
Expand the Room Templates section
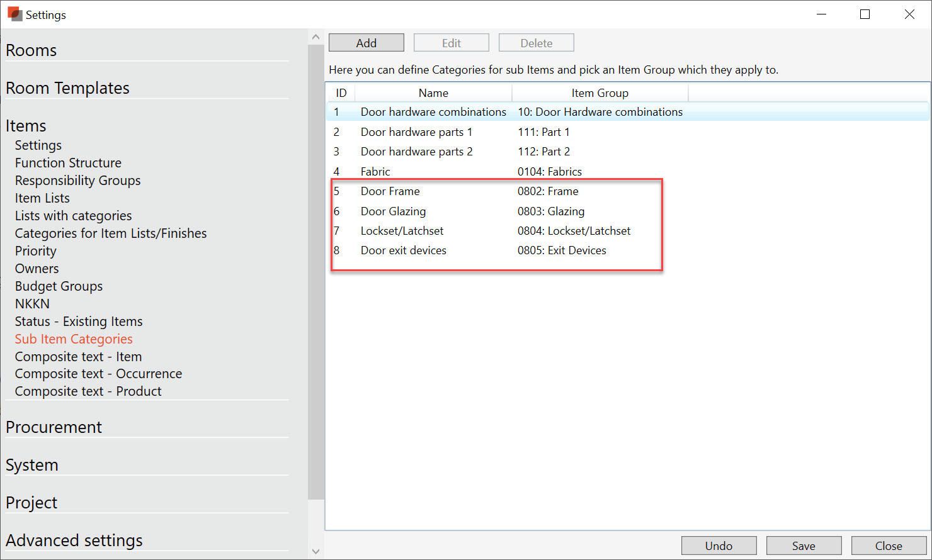coord(67,88)
